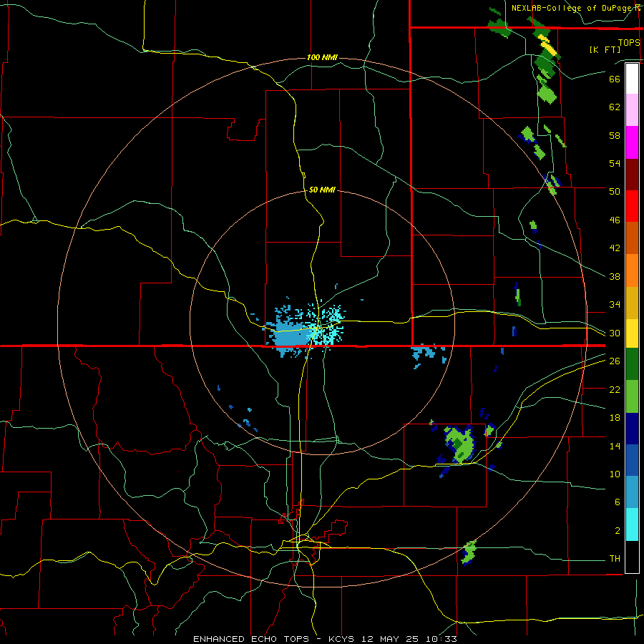Click the magenta legend swatch
644x644 pixels.
[632, 142]
